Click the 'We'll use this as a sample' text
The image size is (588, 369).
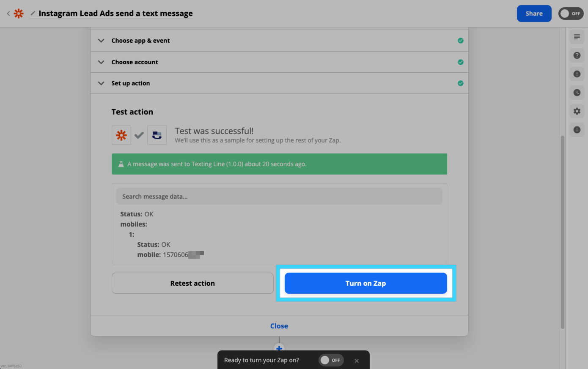pyautogui.click(x=258, y=140)
